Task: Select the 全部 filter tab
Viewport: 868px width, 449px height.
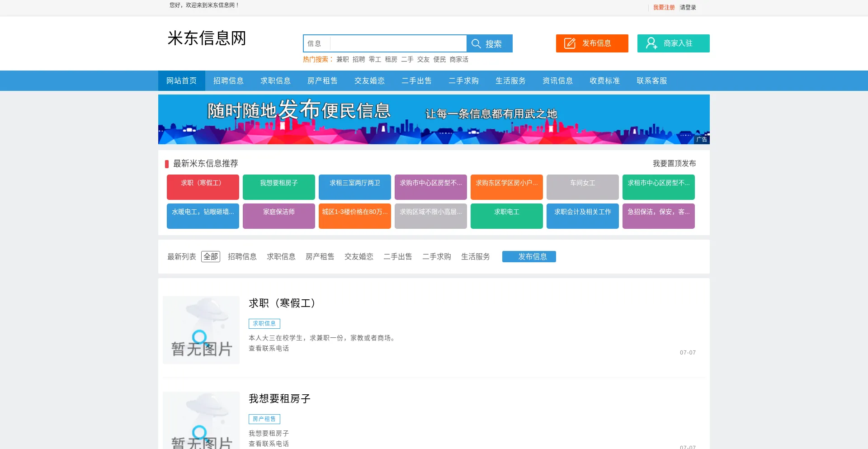Action: [211, 256]
